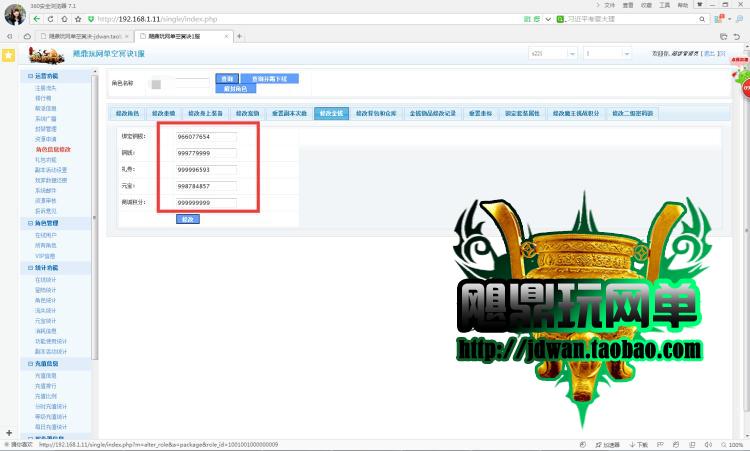Click the cloud icon left of tabs
This screenshot has width=750, height=451.
click(27, 36)
